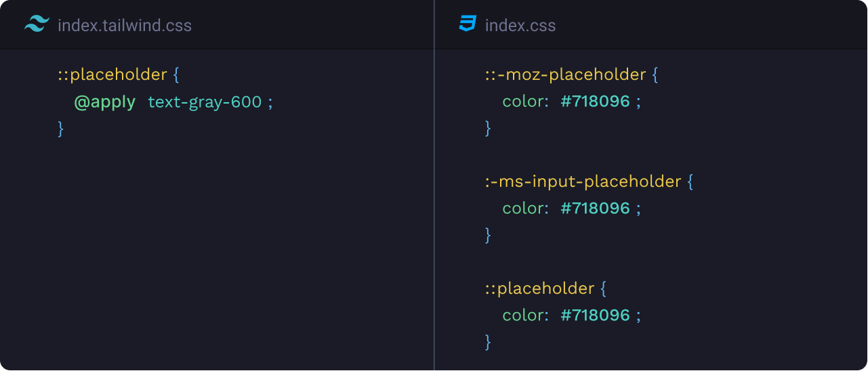Click the ::placeholder selector in index.css
868x371 pixels.
pos(540,288)
